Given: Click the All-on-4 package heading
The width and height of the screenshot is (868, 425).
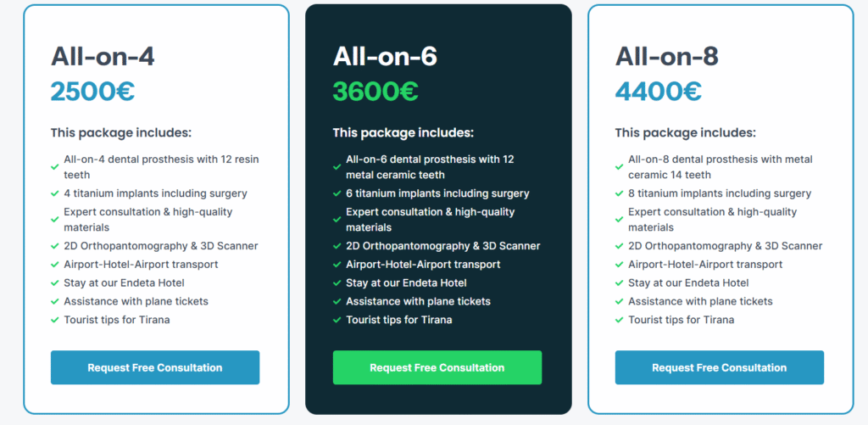Looking at the screenshot, I should pyautogui.click(x=103, y=57).
